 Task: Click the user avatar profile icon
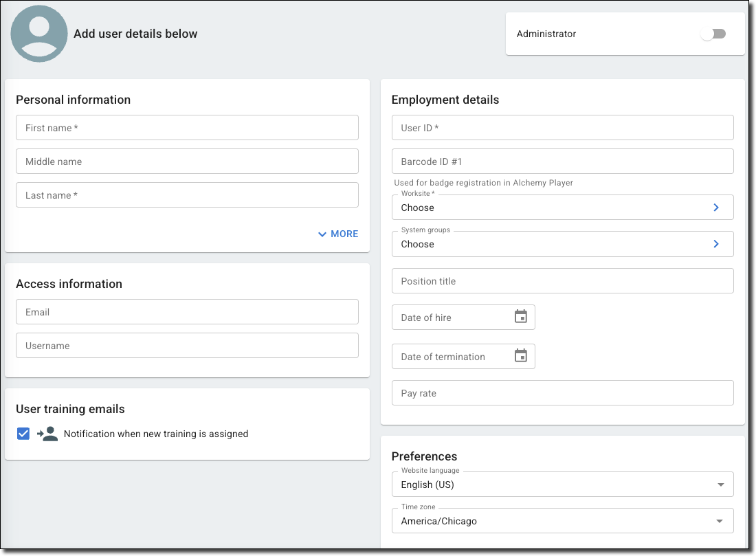(39, 34)
